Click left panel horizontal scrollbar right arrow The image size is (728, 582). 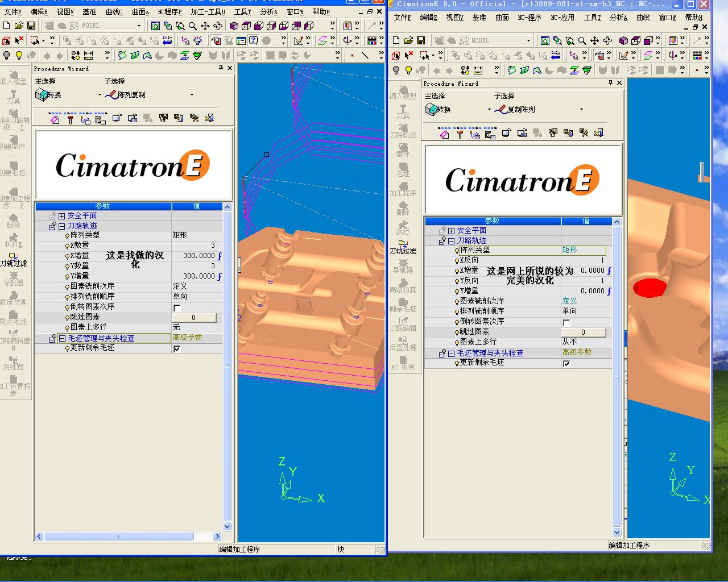click(217, 537)
